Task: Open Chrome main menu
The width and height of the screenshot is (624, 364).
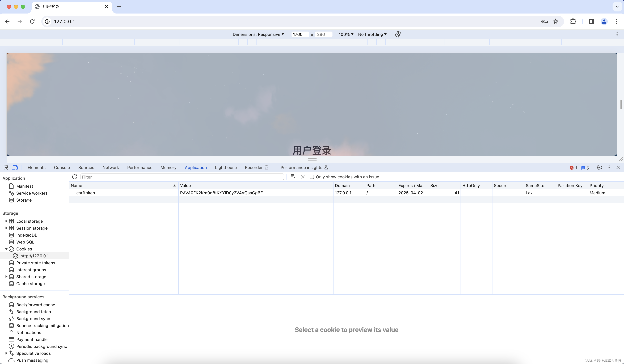Action: 617,21
